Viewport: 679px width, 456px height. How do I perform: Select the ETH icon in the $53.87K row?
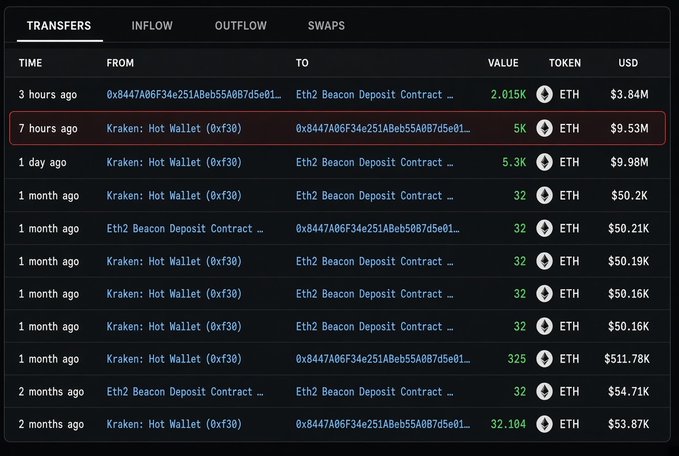tap(544, 424)
